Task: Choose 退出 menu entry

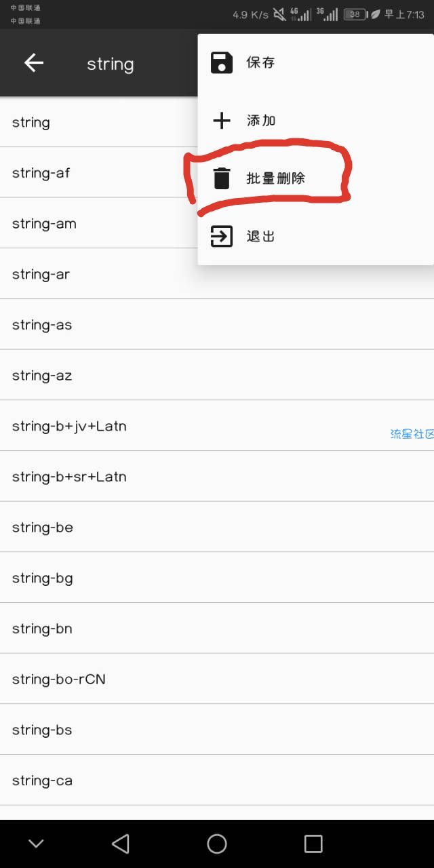Action: (x=261, y=236)
